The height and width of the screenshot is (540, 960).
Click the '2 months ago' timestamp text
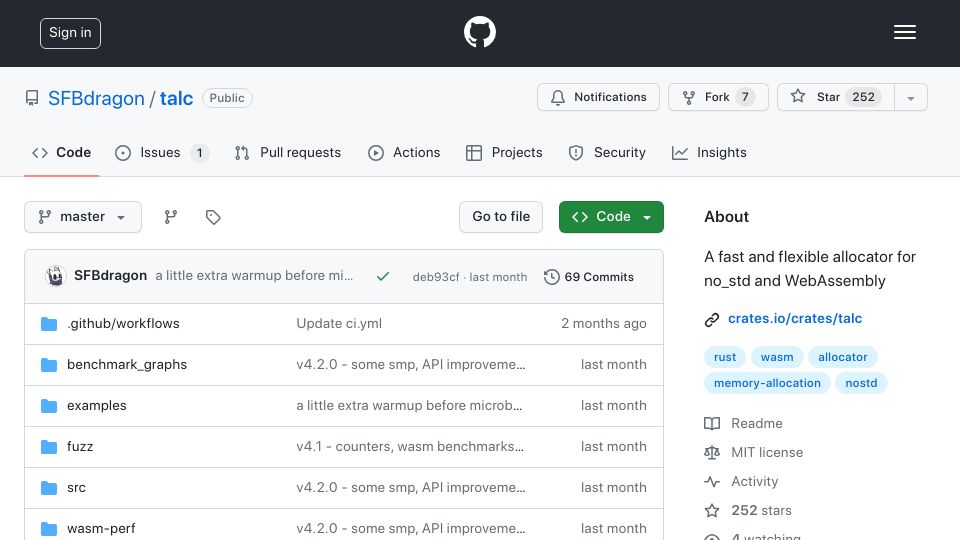pyautogui.click(x=604, y=323)
